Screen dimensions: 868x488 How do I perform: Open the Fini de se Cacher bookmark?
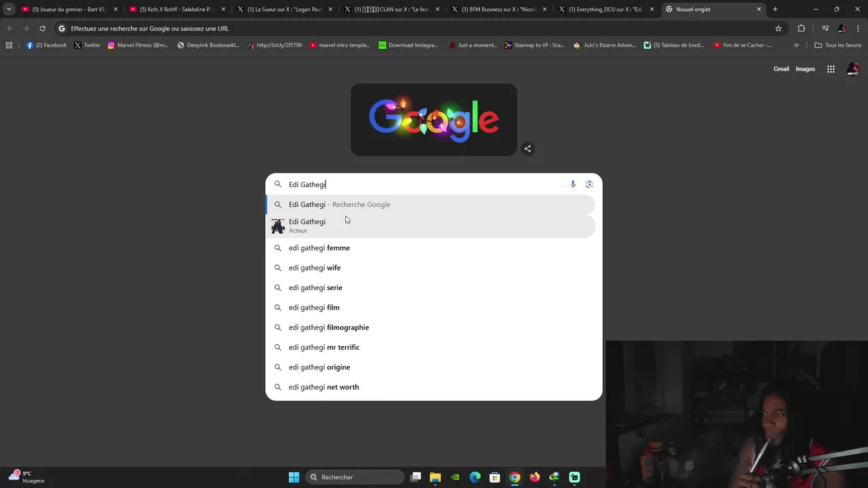point(743,45)
